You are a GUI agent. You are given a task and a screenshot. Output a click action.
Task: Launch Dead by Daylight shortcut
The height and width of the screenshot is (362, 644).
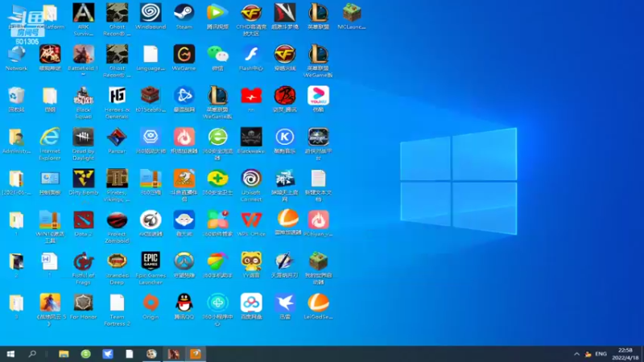point(84,144)
